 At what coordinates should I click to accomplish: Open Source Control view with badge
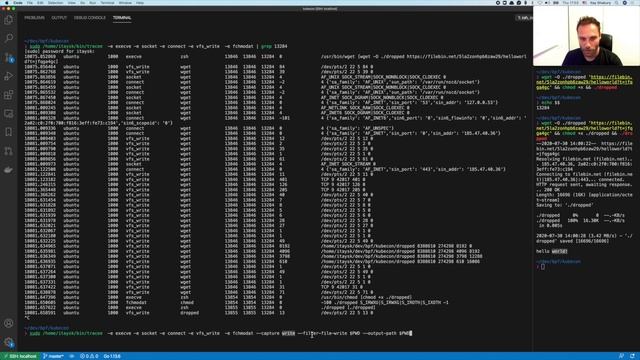click(9, 57)
